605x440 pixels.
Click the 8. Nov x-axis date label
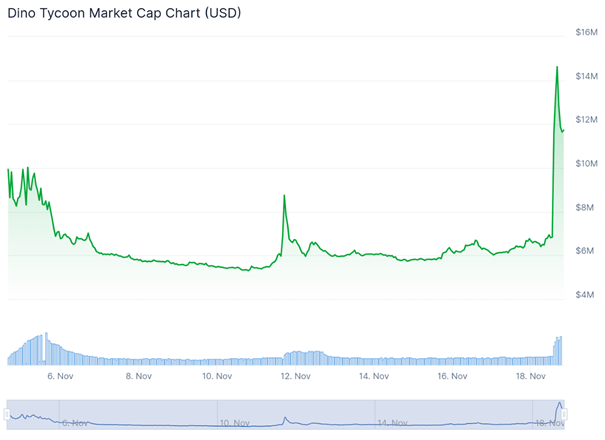click(x=138, y=377)
